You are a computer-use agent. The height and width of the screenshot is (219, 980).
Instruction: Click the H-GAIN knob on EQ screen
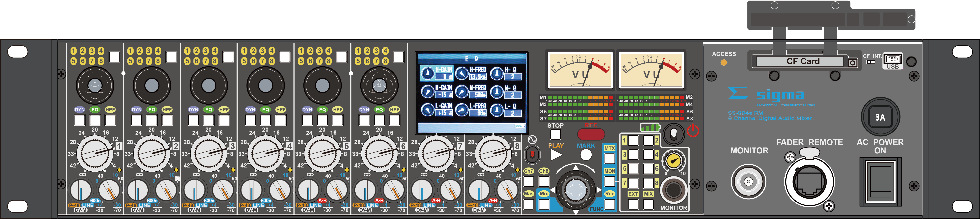pos(428,73)
